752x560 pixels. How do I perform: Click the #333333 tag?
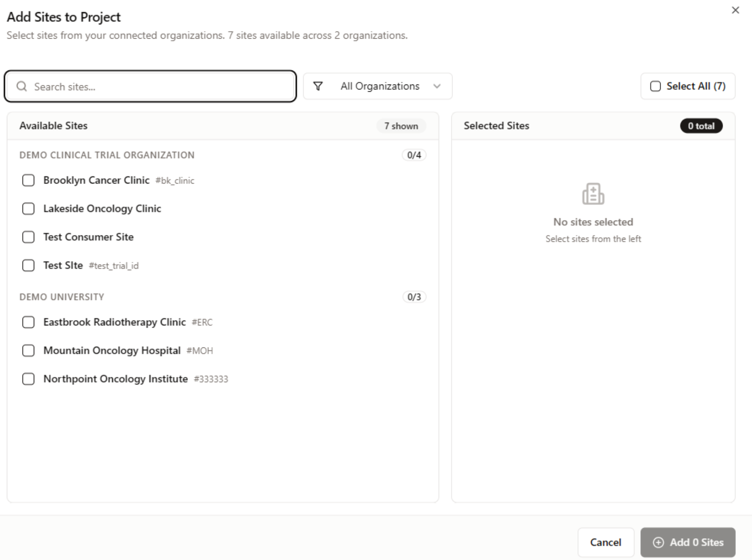pos(211,379)
